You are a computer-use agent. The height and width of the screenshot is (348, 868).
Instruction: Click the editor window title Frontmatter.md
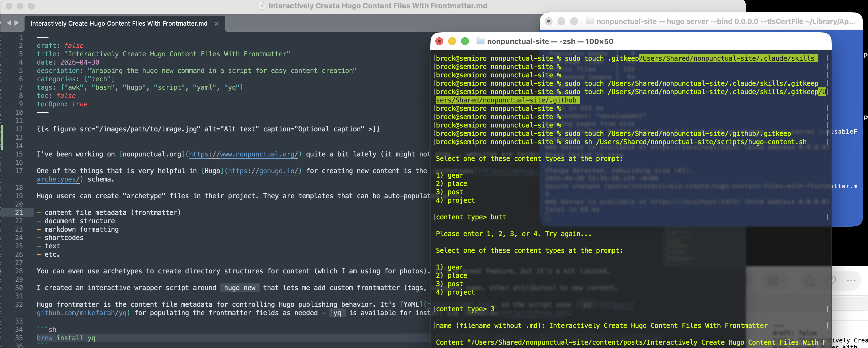coord(378,6)
